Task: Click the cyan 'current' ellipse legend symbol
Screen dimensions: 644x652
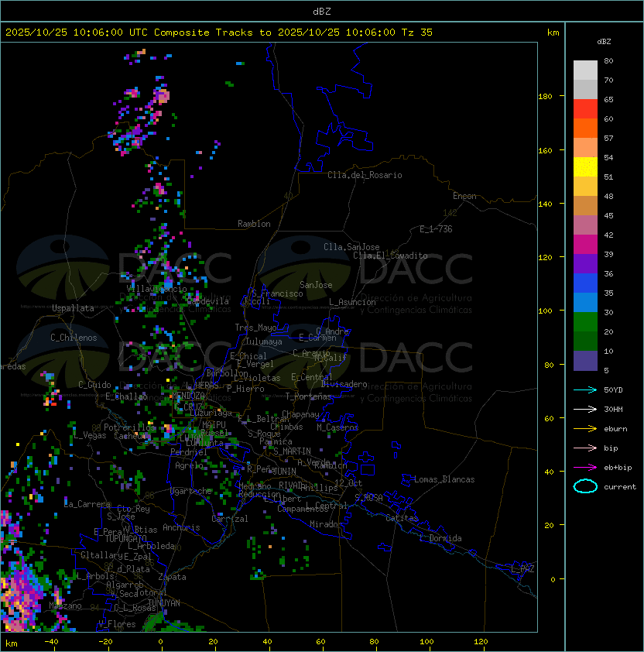Action: tap(585, 486)
